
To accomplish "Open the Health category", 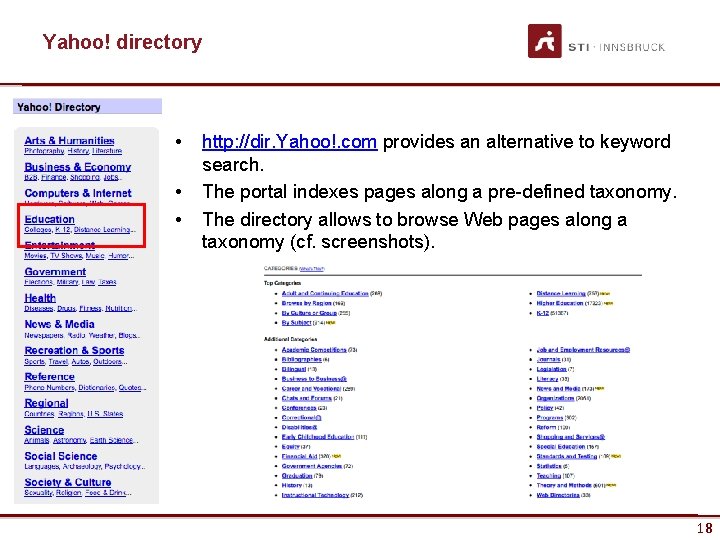I will (40, 298).
